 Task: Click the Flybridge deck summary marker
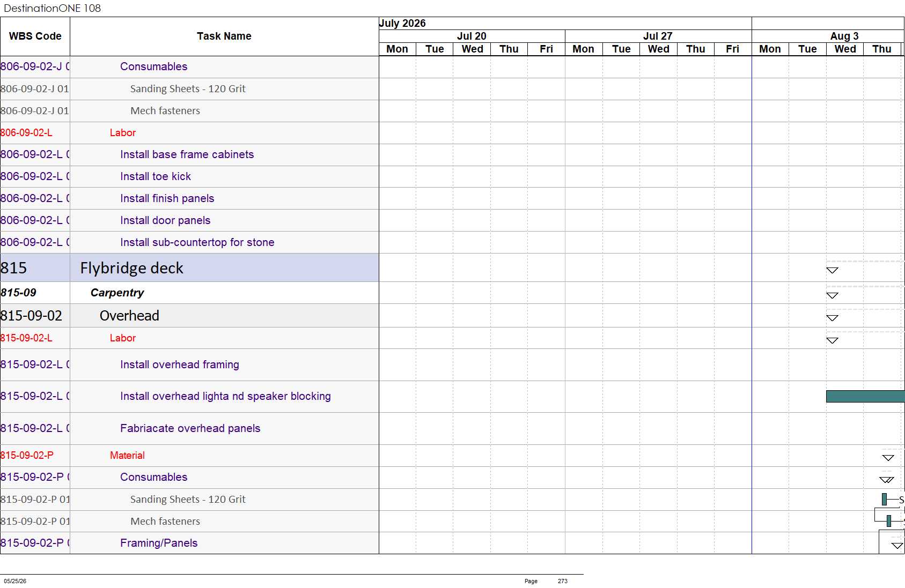point(832,270)
